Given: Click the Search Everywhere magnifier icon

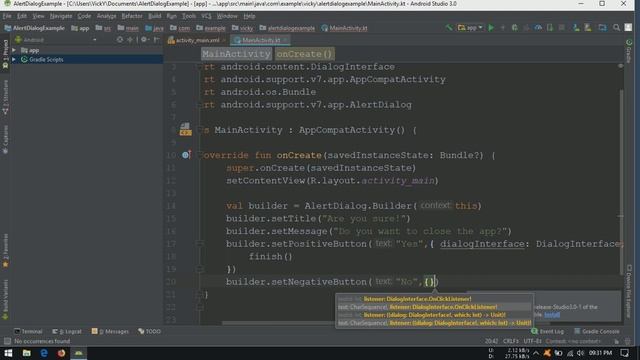Looking at the screenshot, I should [616, 28].
